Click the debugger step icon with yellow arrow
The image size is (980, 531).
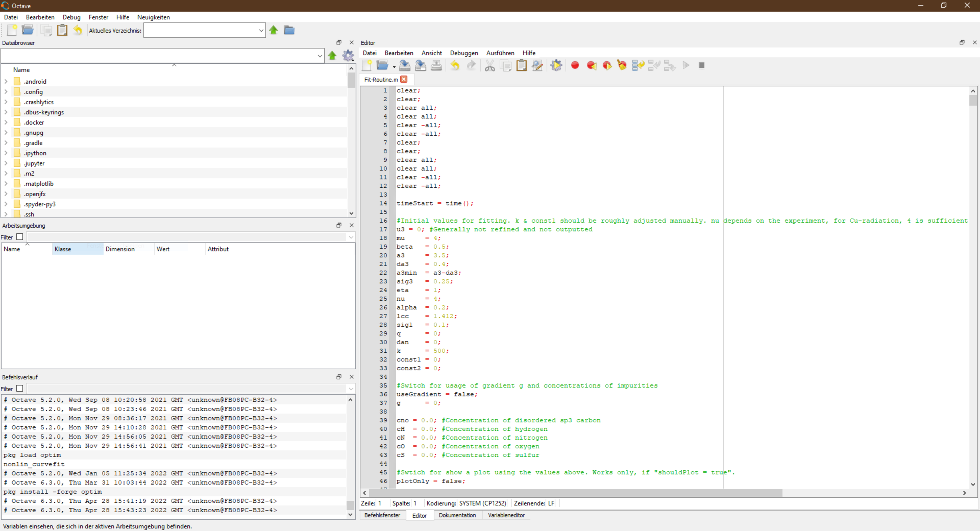click(638, 65)
